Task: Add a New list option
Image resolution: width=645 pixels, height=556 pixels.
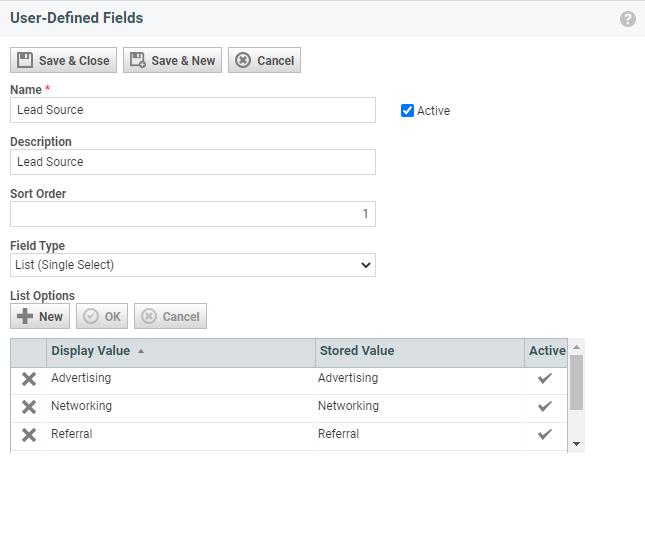Action: [40, 316]
